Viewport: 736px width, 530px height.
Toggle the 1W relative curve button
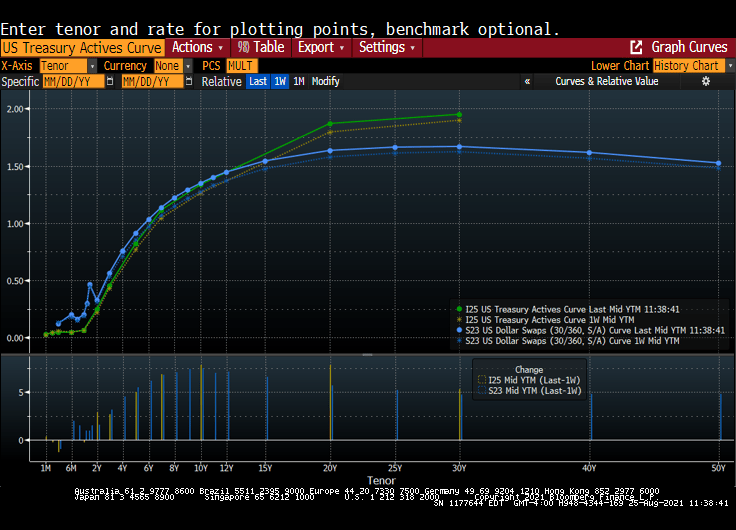pos(280,82)
